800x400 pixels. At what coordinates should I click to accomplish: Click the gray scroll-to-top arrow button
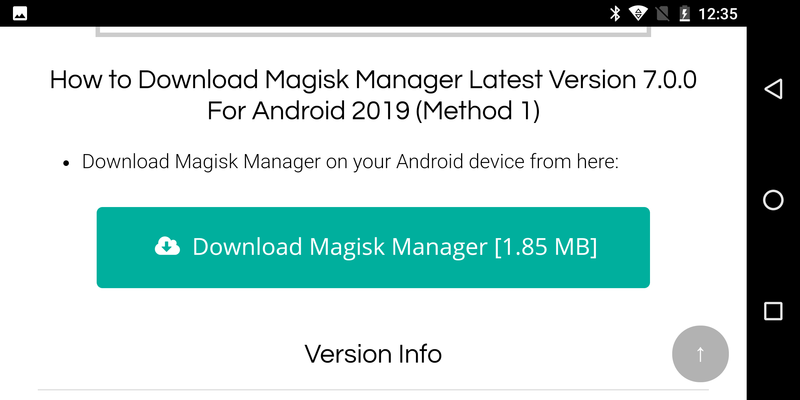[700, 354]
